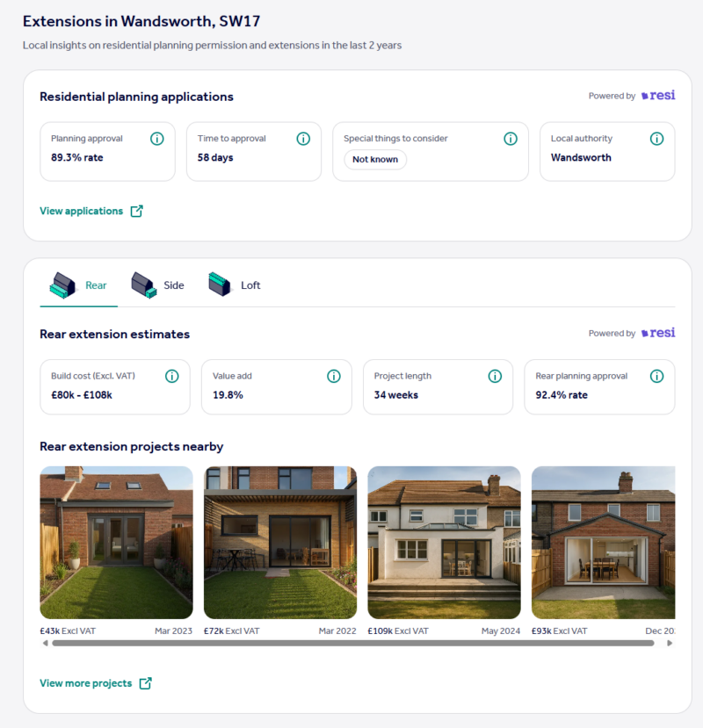Open the View more projects link
703x728 pixels.
point(88,683)
